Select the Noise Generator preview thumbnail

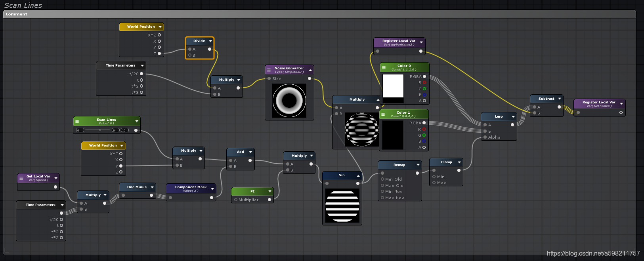[289, 101]
